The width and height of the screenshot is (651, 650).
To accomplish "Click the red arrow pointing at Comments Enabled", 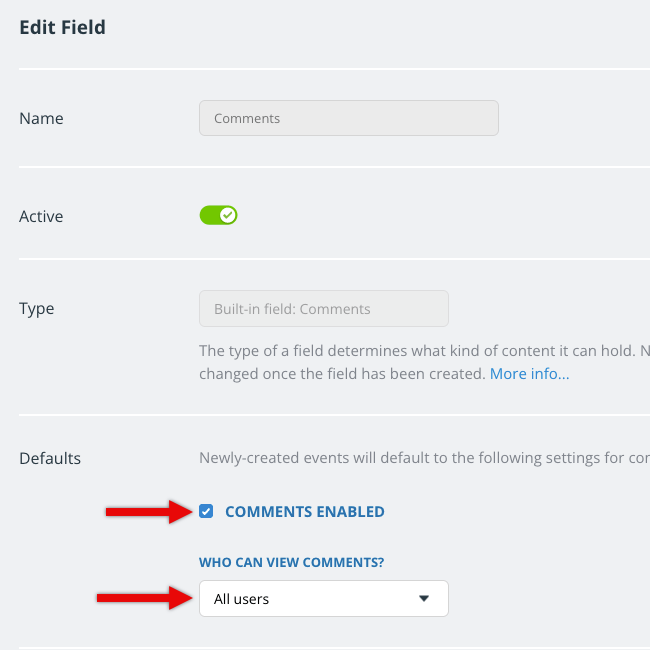I will [x=149, y=511].
